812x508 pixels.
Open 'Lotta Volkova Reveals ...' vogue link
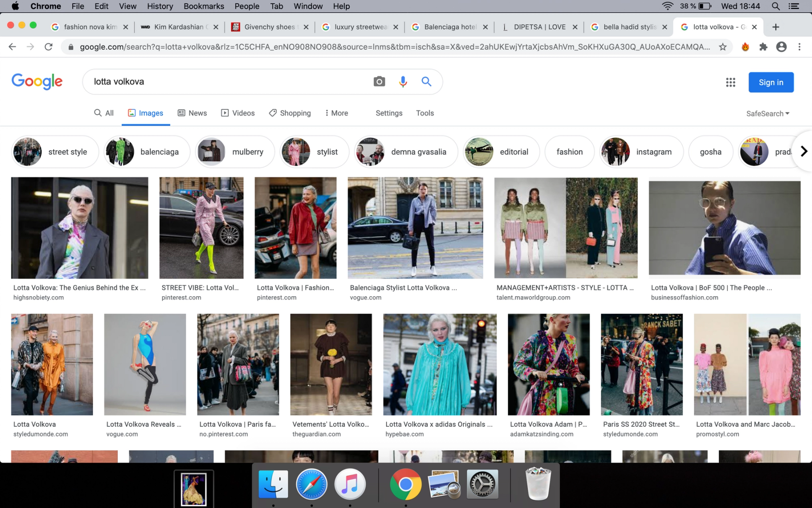[144, 424]
